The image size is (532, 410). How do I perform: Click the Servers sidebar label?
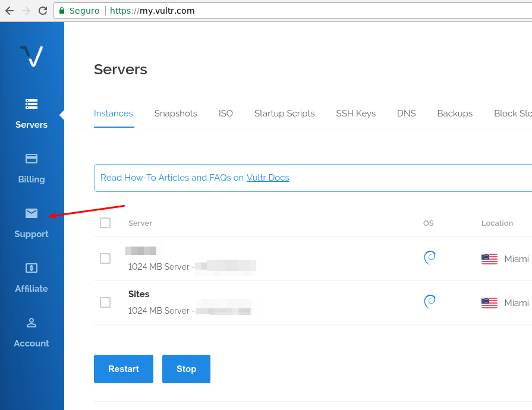point(32,124)
